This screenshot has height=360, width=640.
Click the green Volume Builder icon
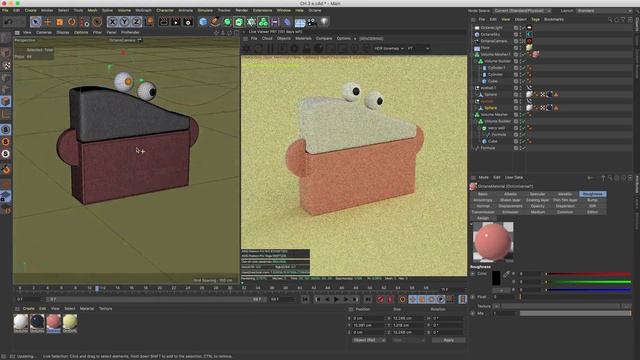click(x=263, y=22)
